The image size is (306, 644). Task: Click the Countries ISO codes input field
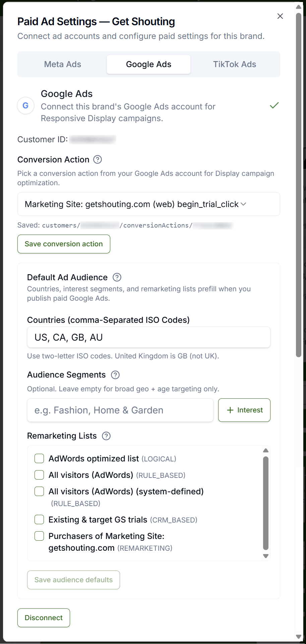[148, 337]
